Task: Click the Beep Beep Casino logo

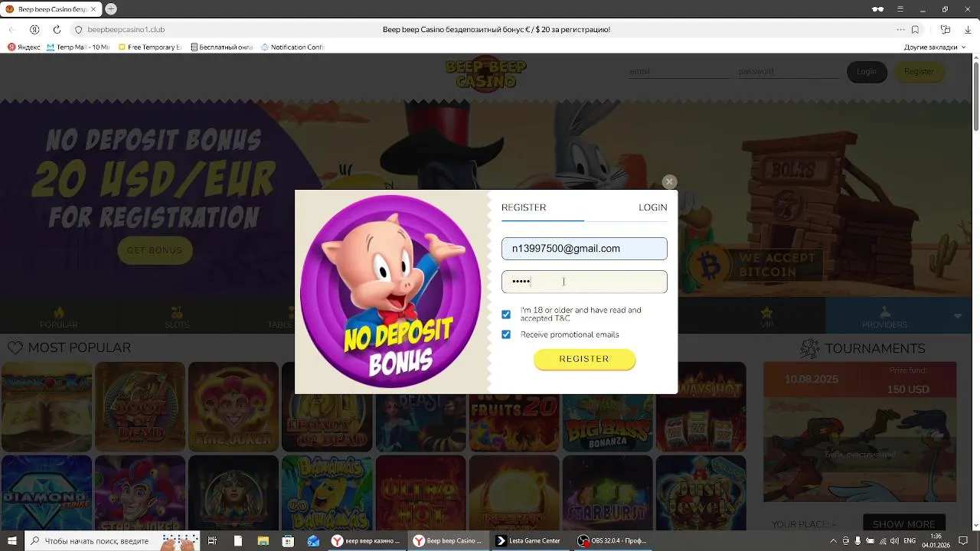Action: [x=485, y=74]
